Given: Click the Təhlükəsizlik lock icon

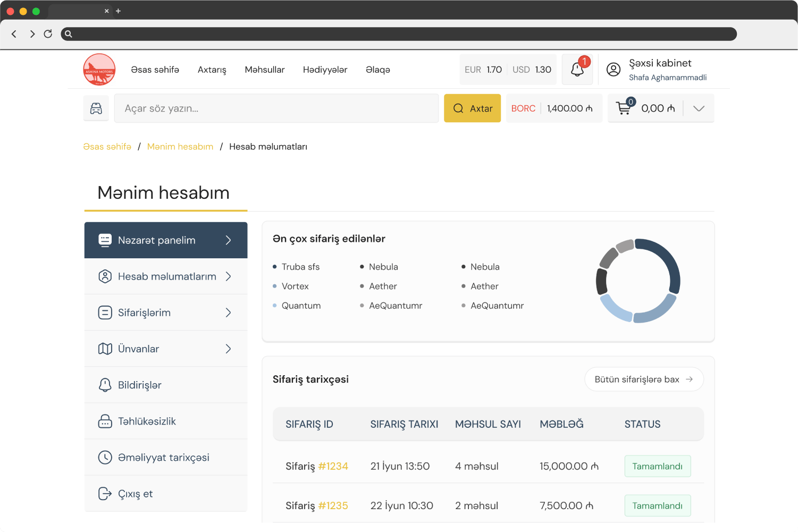Looking at the screenshot, I should pyautogui.click(x=105, y=421).
